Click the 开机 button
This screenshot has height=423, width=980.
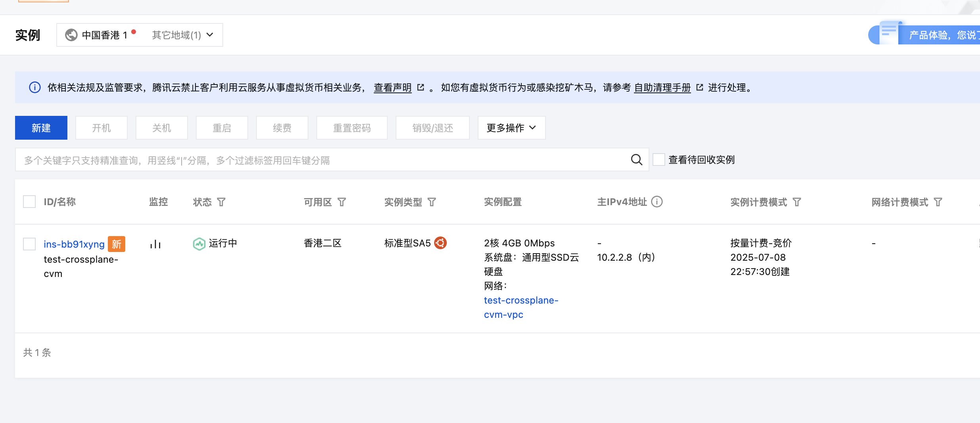point(101,128)
